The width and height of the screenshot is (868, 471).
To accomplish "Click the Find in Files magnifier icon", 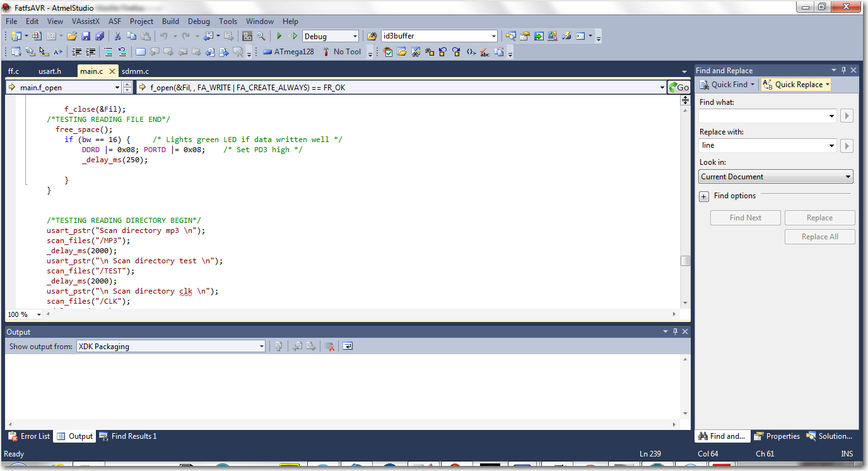I will 261,36.
